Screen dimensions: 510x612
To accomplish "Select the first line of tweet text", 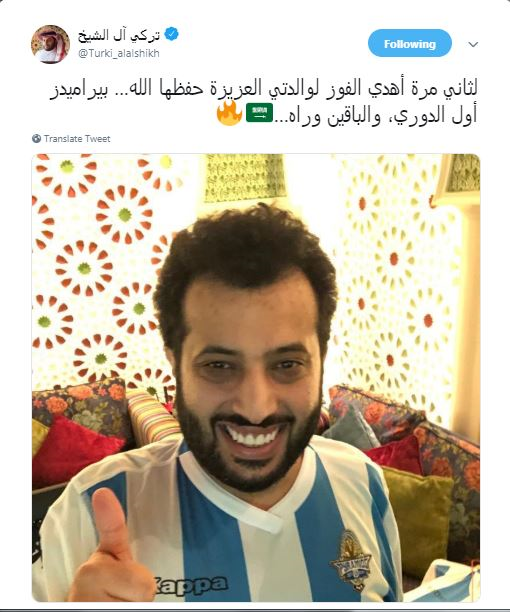I will 263,89.
